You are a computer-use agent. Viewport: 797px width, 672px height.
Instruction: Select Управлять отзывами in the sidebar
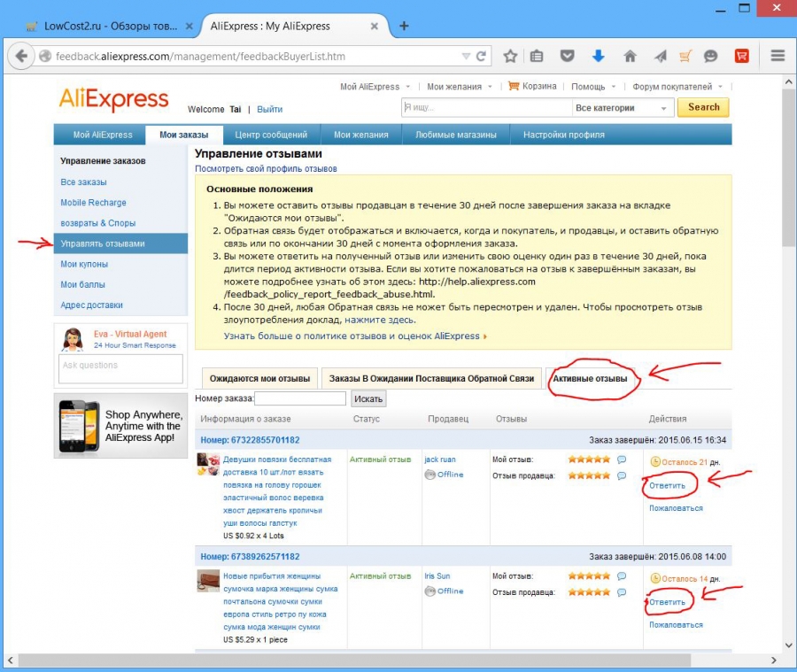tap(120, 243)
